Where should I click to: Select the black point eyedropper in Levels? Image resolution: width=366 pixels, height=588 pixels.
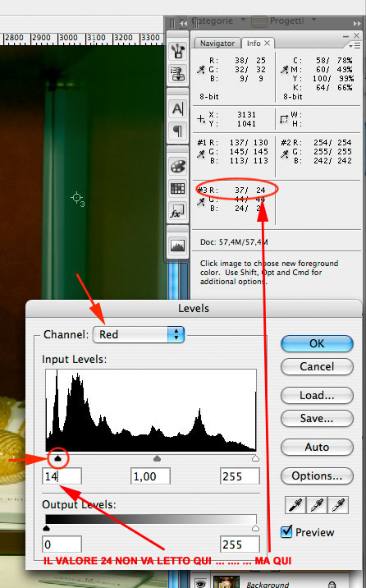click(x=295, y=505)
